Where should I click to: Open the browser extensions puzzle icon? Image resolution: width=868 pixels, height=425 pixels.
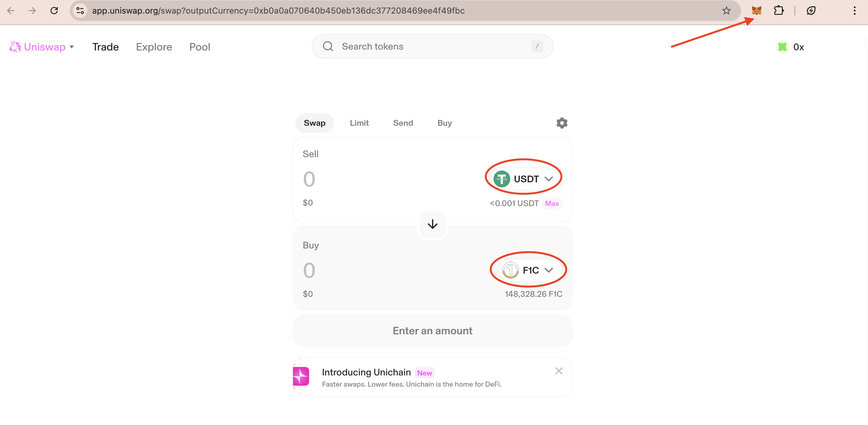(779, 11)
